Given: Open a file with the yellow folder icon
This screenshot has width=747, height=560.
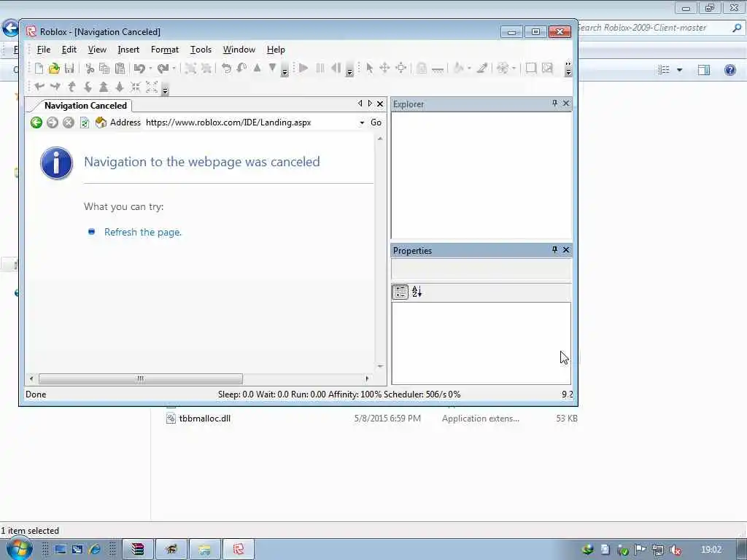Looking at the screenshot, I should point(54,69).
